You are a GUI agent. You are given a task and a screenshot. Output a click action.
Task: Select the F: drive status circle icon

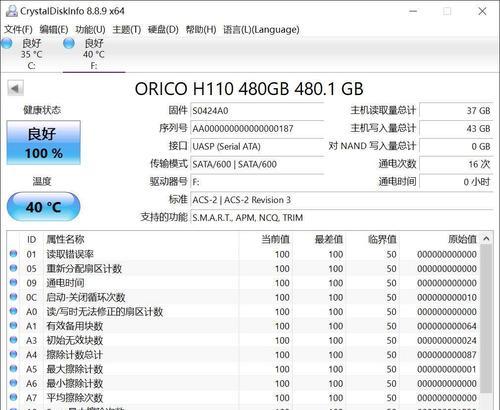click(69, 44)
